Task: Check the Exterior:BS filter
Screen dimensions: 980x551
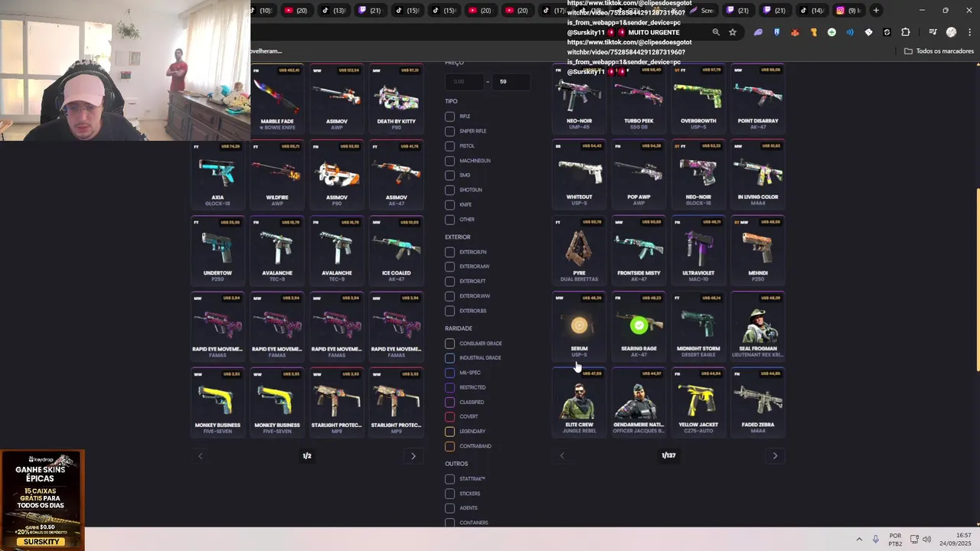Action: pyautogui.click(x=449, y=311)
